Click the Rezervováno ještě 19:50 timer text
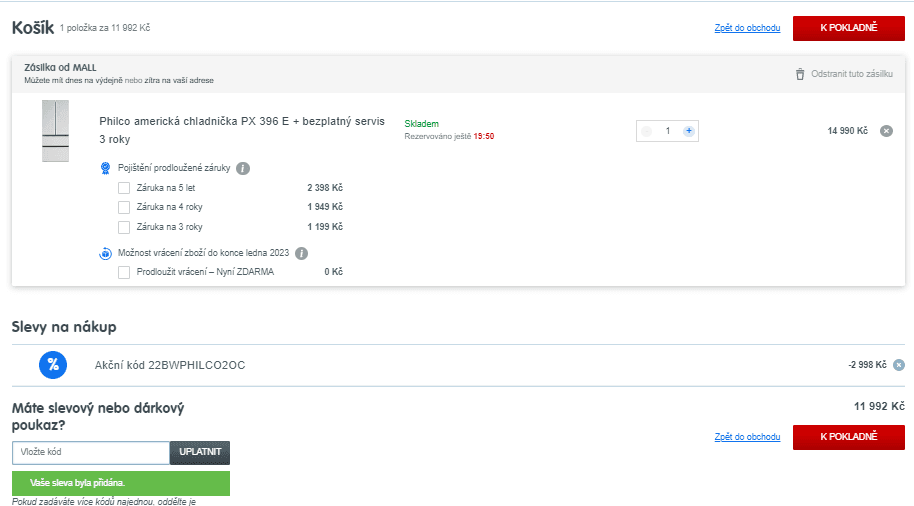 coord(449,136)
